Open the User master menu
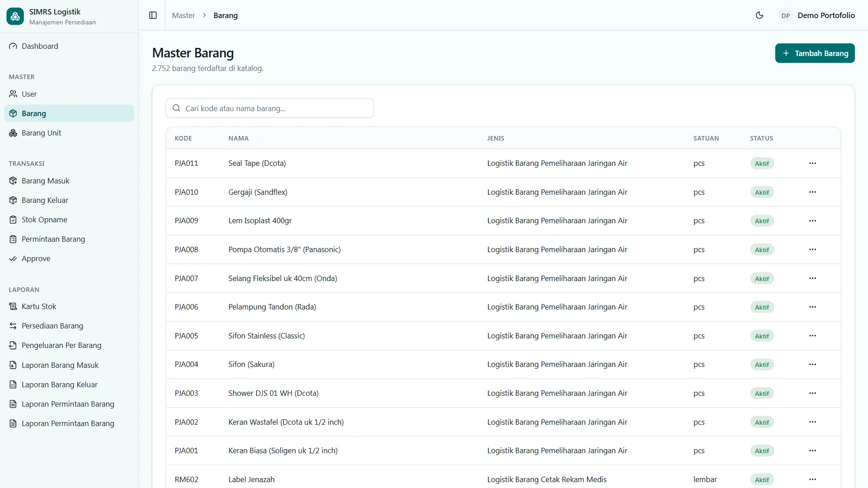The image size is (868, 488). [69, 94]
